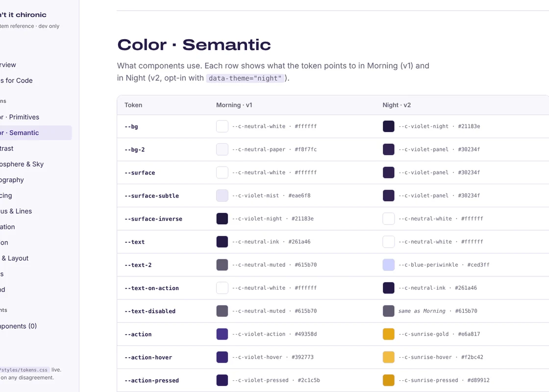The image size is (549, 392).
Task: Click the Night --action-pressed sunrise-pressed swatch
Action: (388, 380)
